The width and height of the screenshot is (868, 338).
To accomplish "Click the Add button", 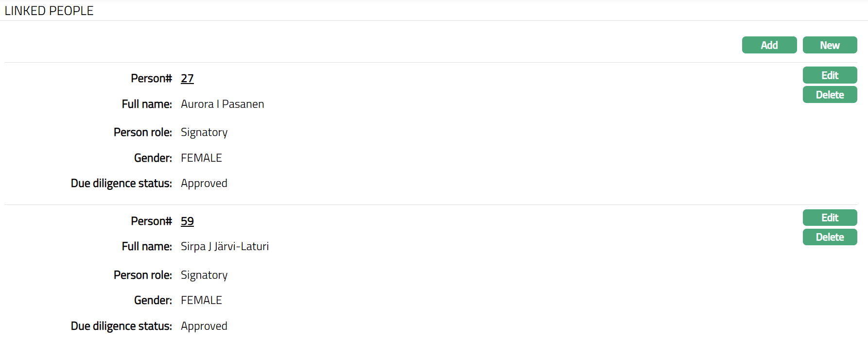I will tap(769, 45).
